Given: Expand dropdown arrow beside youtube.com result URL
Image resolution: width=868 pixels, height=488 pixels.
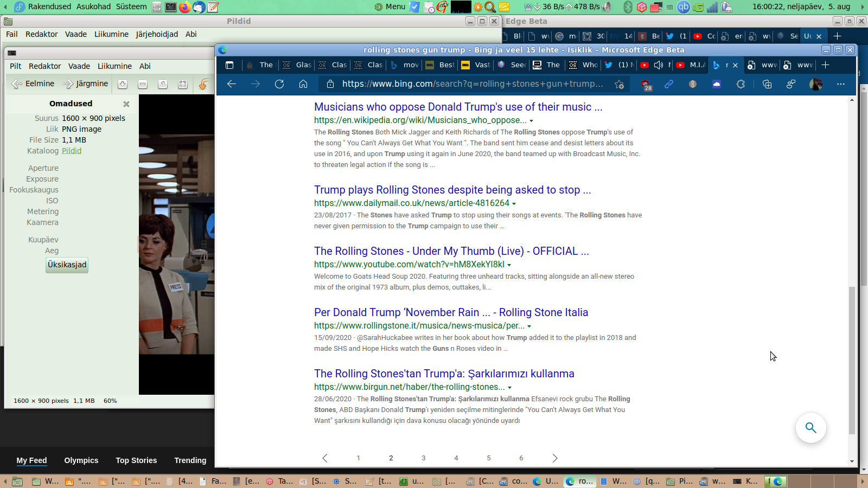Looking at the screenshot, I should click(509, 265).
